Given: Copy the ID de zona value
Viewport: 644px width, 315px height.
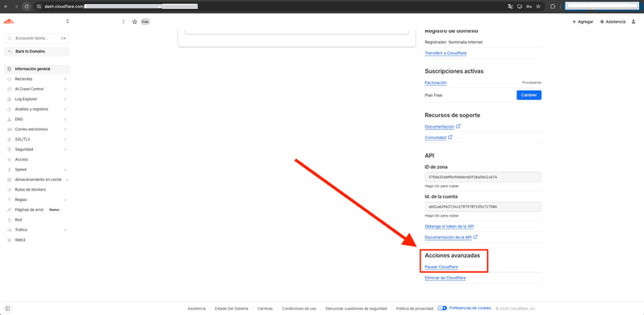Looking at the screenshot, I should 483,177.
